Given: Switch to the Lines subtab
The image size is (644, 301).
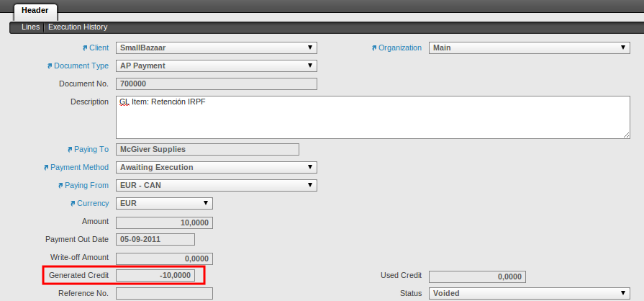Looking at the screenshot, I should (x=31, y=27).
